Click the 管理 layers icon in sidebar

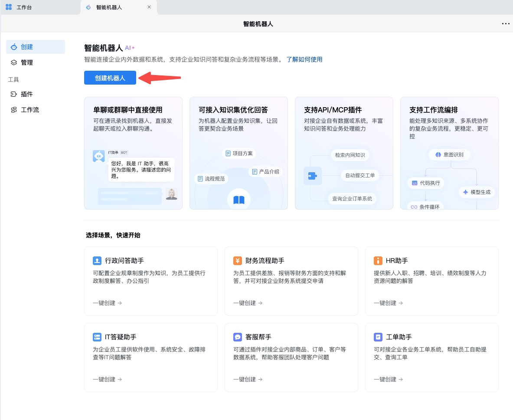(x=14, y=62)
